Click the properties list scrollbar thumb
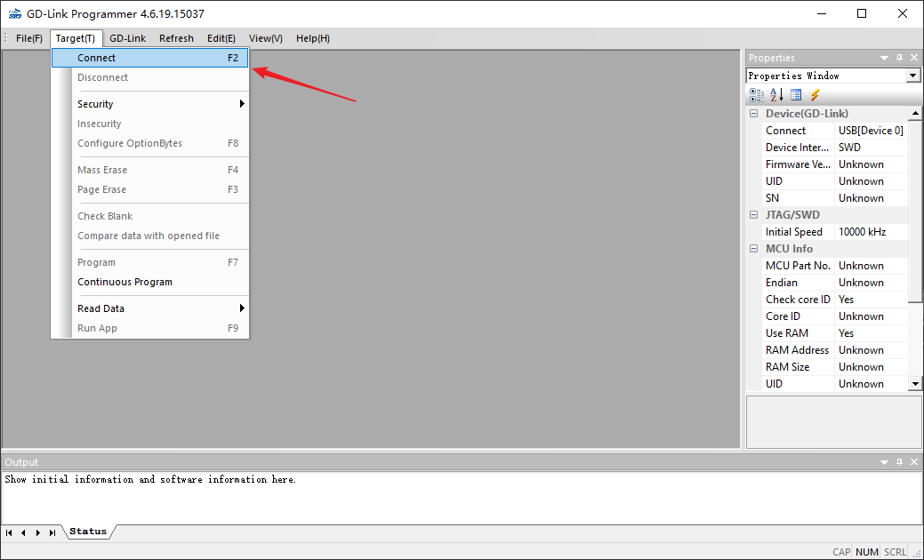The height and width of the screenshot is (560, 924). coord(914,212)
